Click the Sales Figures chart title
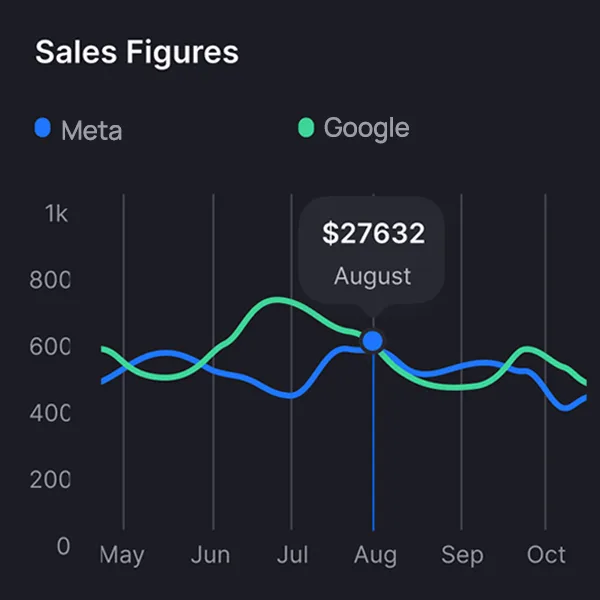 point(137,52)
